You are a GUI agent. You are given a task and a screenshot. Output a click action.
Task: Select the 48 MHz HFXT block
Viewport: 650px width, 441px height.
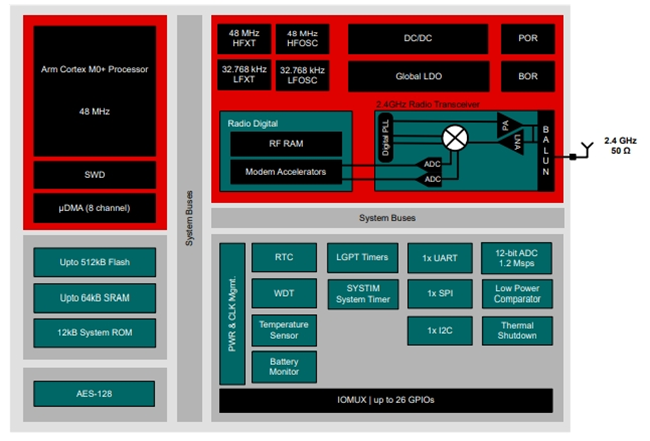[x=244, y=39]
